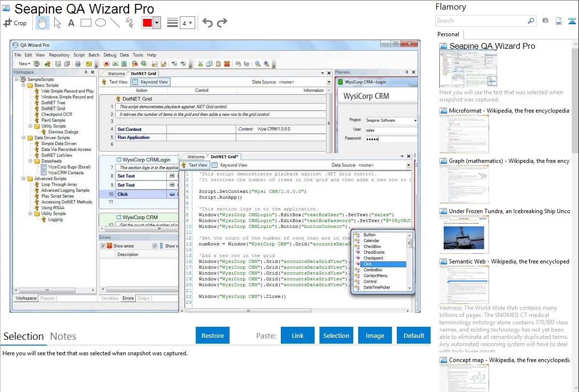Pick the ellipse shape tool

(x=101, y=23)
